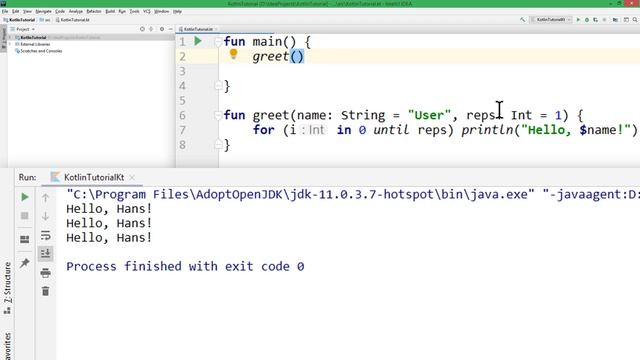Click the Stop button in the Run panel
The image size is (640, 360).
[x=24, y=216]
